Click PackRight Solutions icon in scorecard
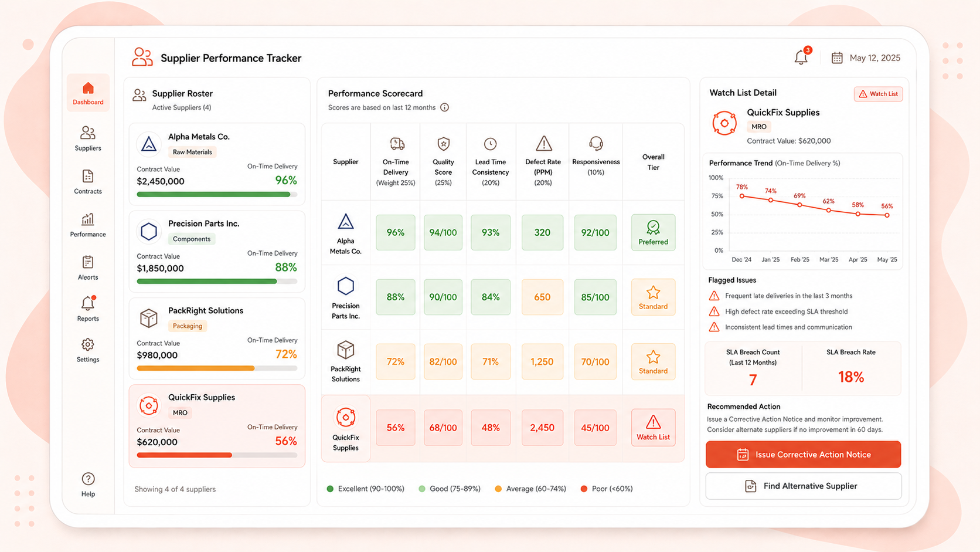 click(346, 350)
